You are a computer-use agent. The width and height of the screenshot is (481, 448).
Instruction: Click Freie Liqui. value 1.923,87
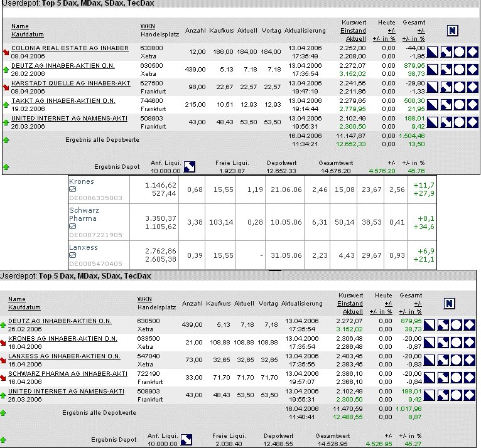[232, 171]
